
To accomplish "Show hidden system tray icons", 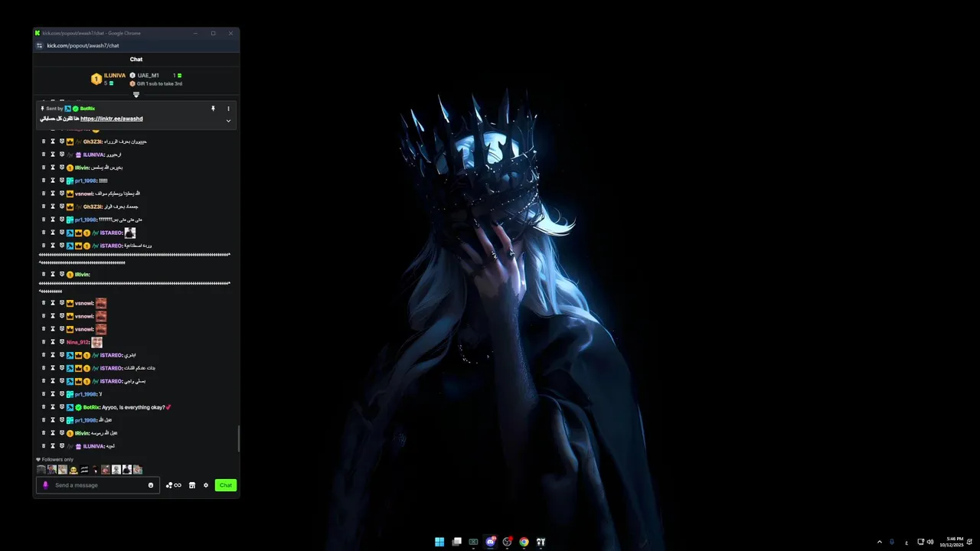I will coord(879,542).
